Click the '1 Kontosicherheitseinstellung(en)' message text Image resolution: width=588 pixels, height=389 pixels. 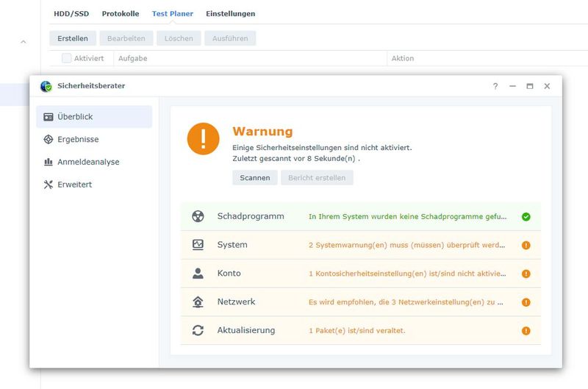click(x=407, y=274)
